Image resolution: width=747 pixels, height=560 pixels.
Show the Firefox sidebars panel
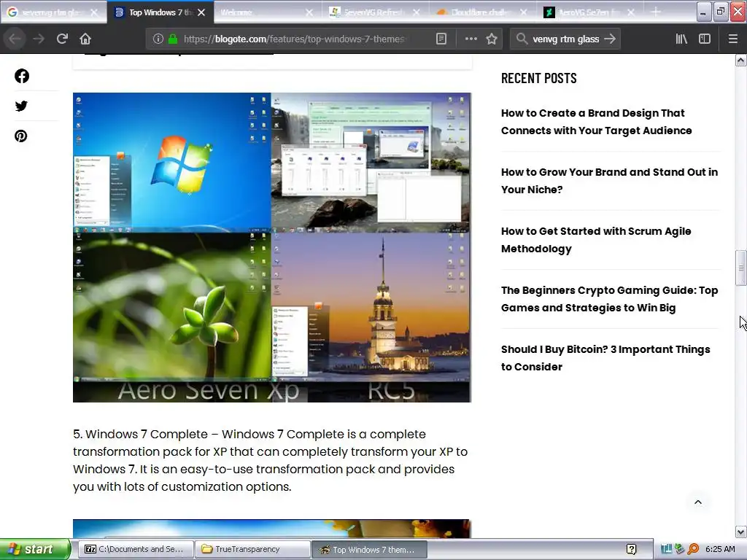coord(705,39)
